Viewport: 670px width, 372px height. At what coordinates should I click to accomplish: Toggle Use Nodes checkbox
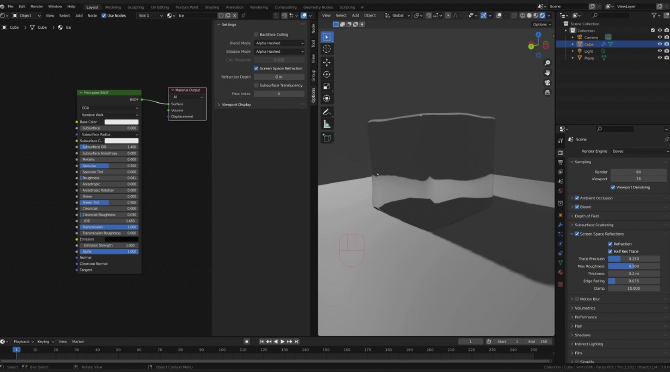click(x=104, y=15)
